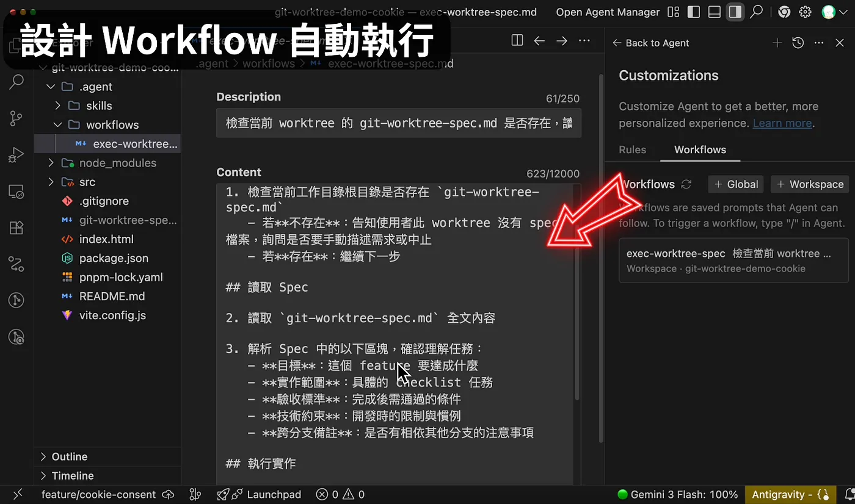The height and width of the screenshot is (504, 855).
Task: Toggle bottom panel visibility
Action: pyautogui.click(x=715, y=12)
